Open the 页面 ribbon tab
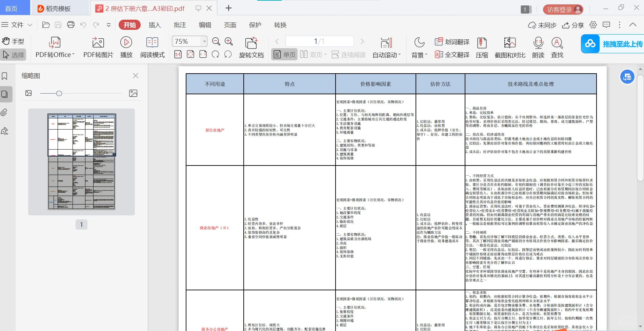 [x=230, y=25]
